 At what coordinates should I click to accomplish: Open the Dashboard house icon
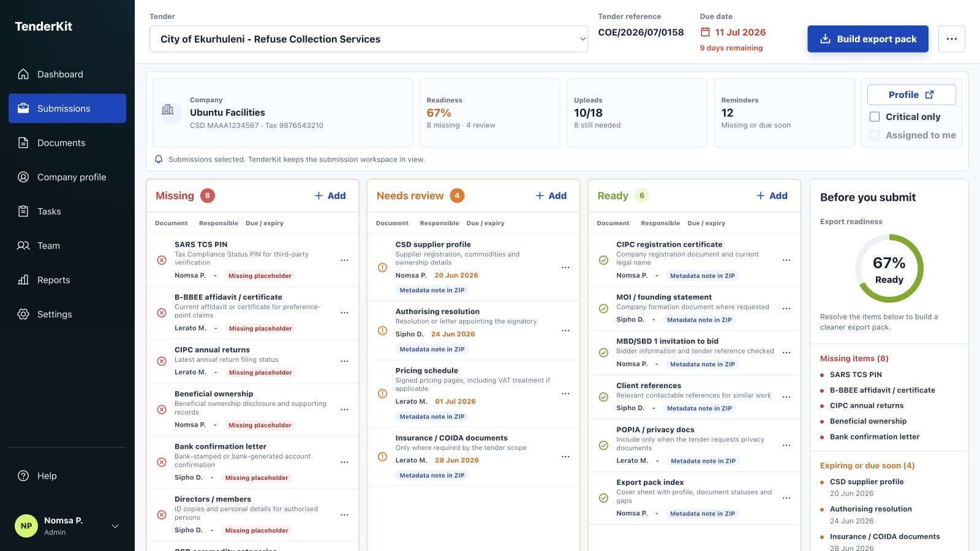click(x=23, y=74)
